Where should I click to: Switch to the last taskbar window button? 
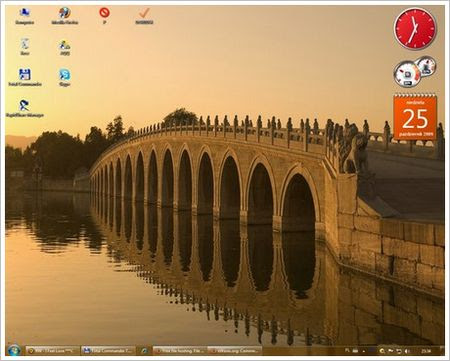tap(235, 351)
